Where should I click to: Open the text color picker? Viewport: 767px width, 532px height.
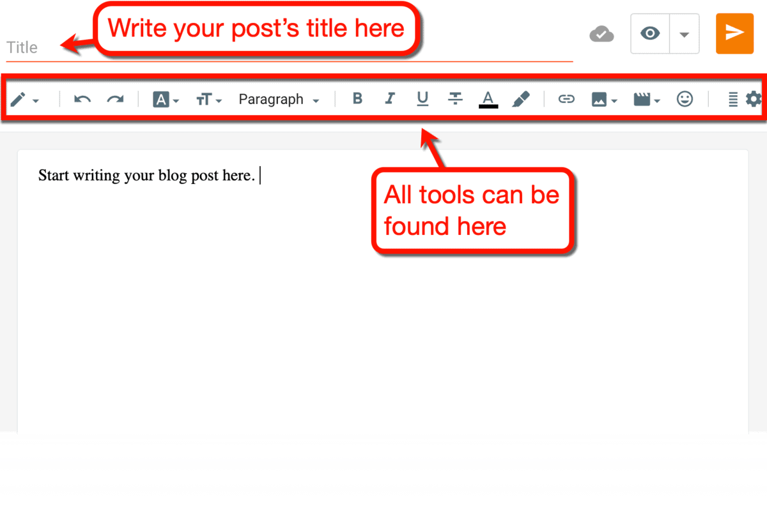tap(488, 99)
